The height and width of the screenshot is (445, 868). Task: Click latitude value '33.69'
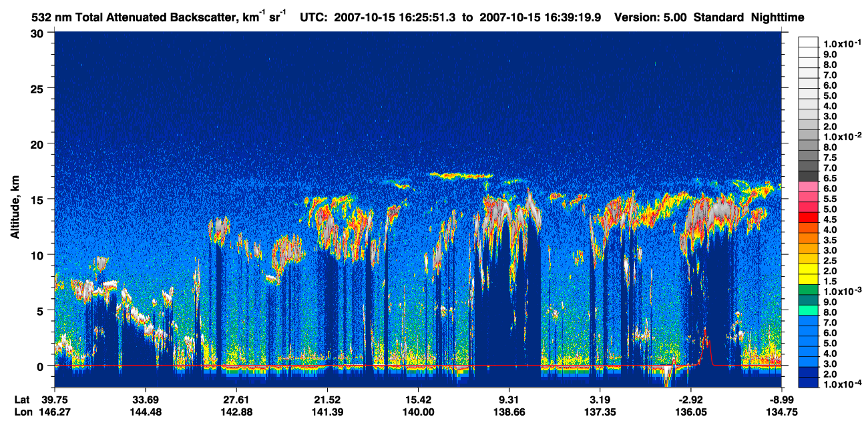point(145,399)
